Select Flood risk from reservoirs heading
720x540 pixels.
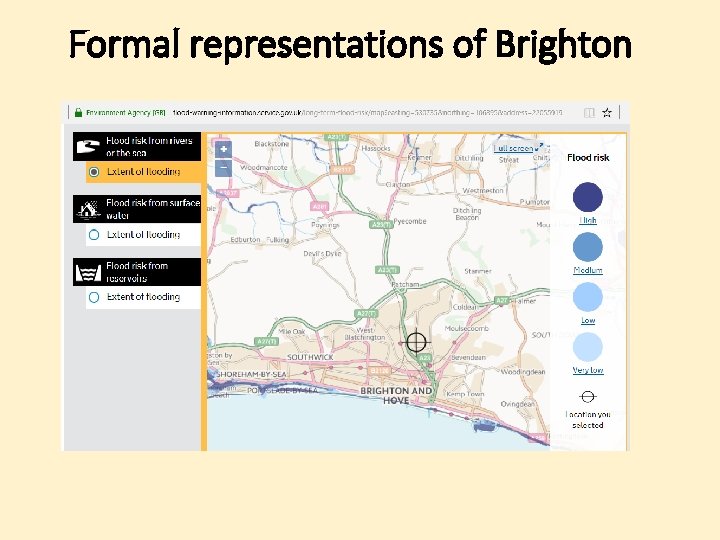coord(137,272)
